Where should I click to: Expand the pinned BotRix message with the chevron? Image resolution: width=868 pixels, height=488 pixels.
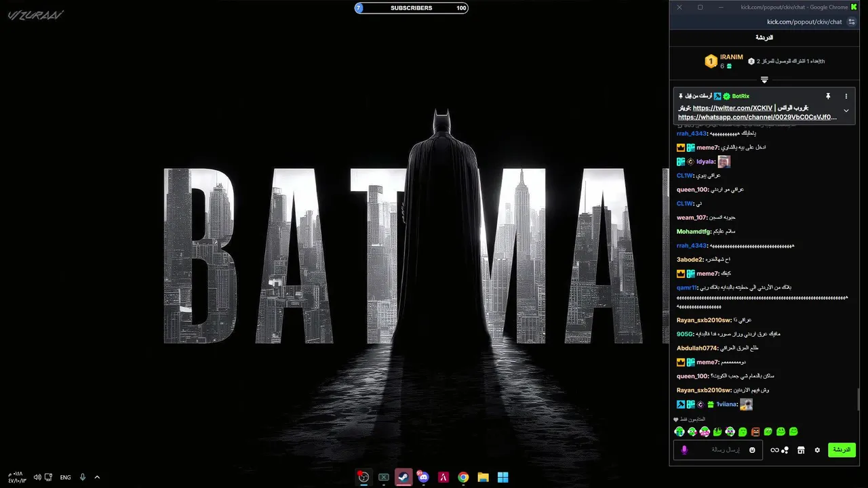(x=846, y=110)
